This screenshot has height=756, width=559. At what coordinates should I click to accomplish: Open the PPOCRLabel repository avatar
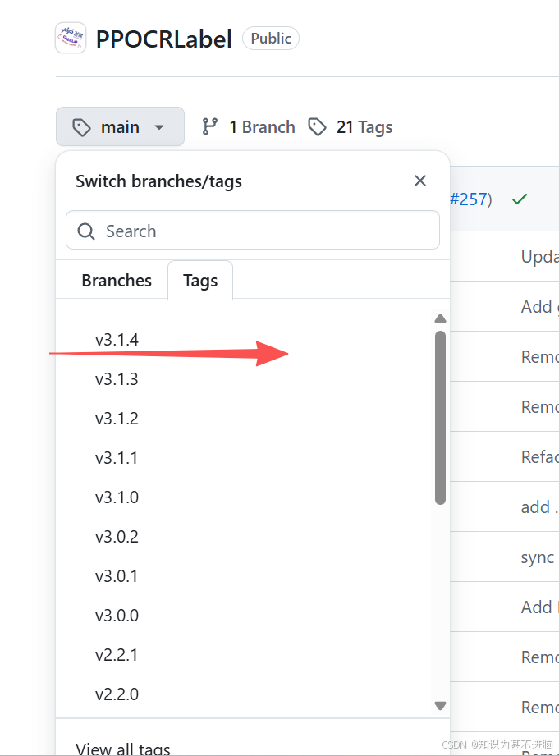click(x=71, y=38)
